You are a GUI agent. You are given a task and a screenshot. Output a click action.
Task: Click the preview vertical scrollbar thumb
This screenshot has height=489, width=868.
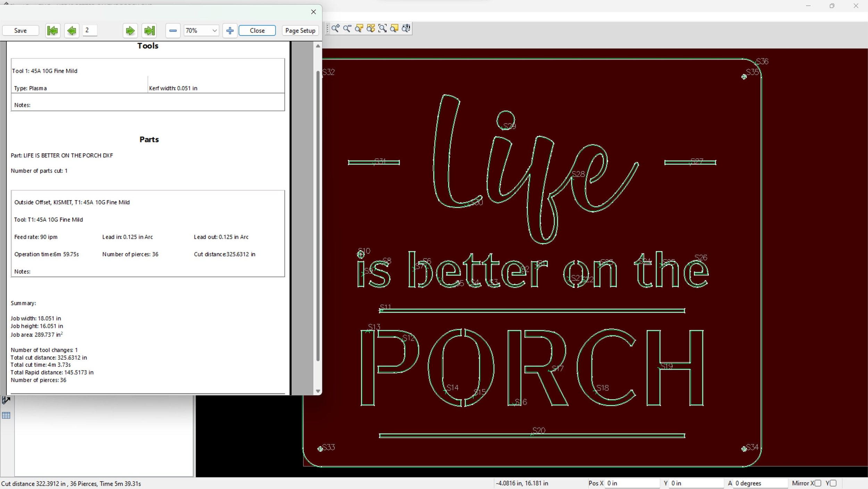click(318, 215)
